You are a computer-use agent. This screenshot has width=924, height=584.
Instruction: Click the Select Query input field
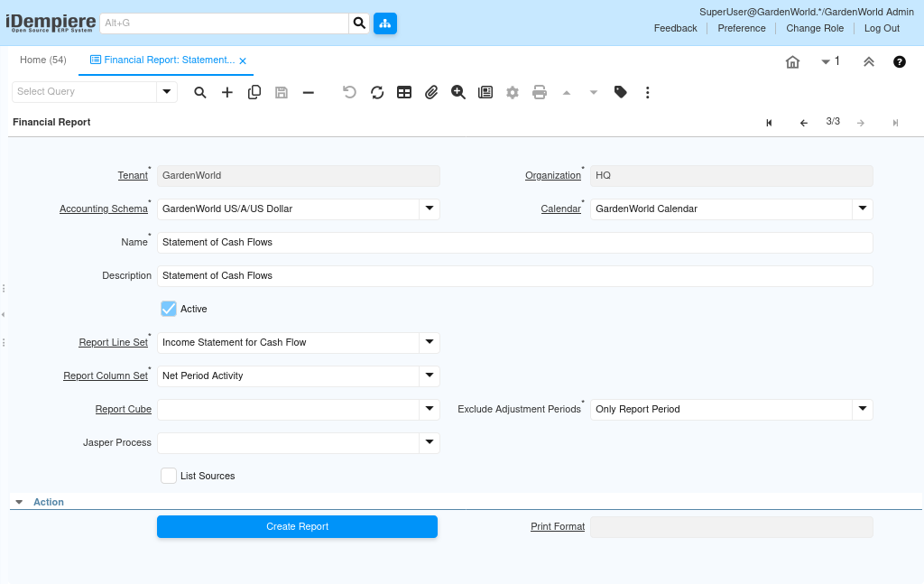point(84,91)
